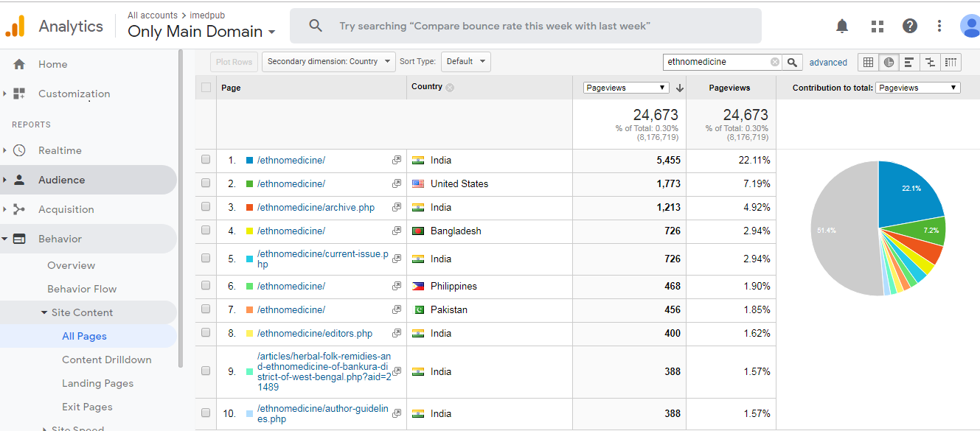980x431 pixels.
Task: Open the pivot table view icon
Action: coord(951,63)
